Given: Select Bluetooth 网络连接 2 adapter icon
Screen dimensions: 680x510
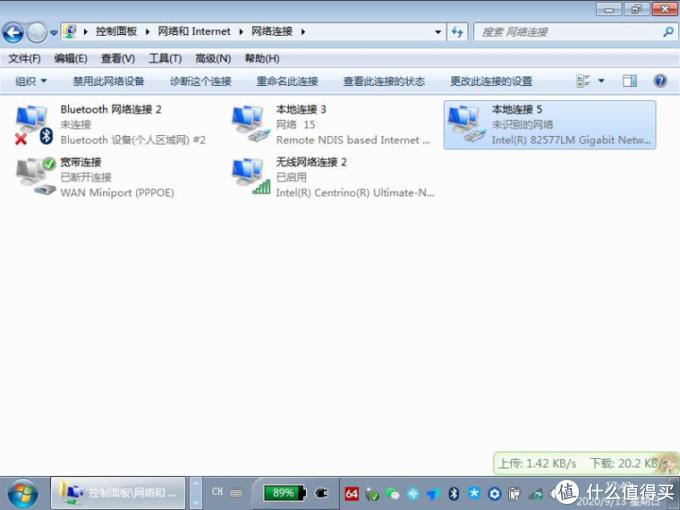Looking at the screenshot, I should (x=32, y=125).
